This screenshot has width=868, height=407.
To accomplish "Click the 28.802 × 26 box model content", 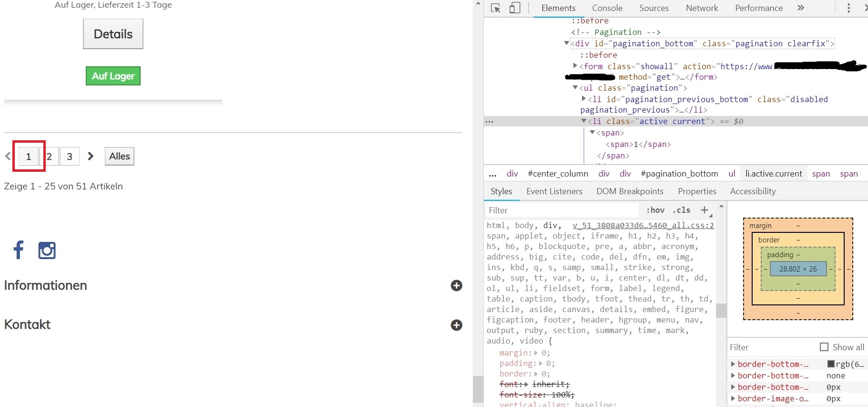I will [798, 269].
